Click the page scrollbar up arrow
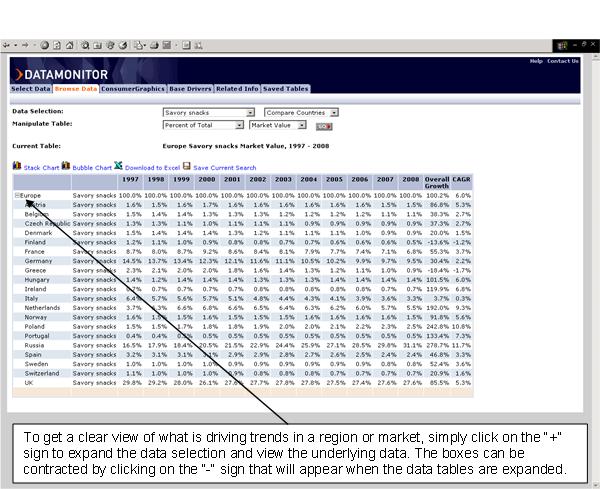 596,57
